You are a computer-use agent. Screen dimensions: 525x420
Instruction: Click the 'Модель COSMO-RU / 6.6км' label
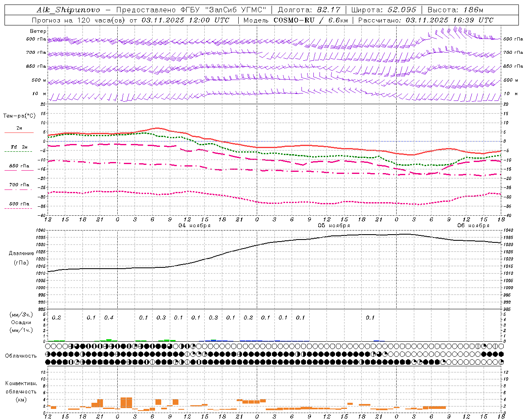(x=295, y=20)
